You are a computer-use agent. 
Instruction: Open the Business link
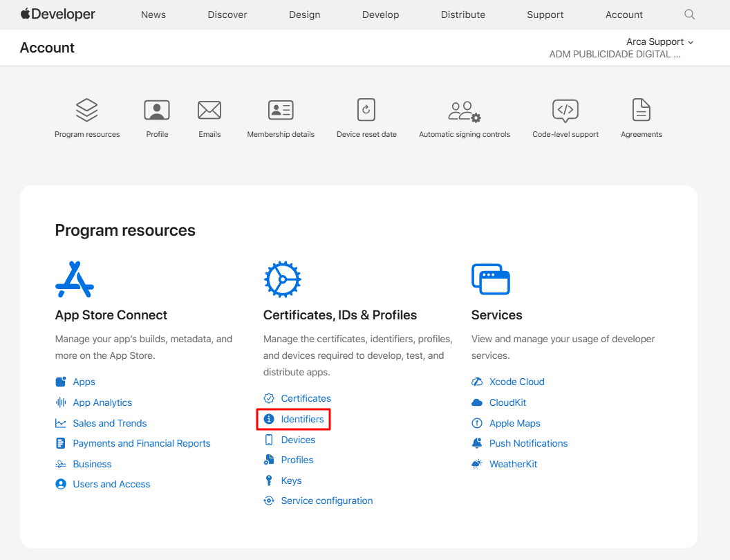92,464
